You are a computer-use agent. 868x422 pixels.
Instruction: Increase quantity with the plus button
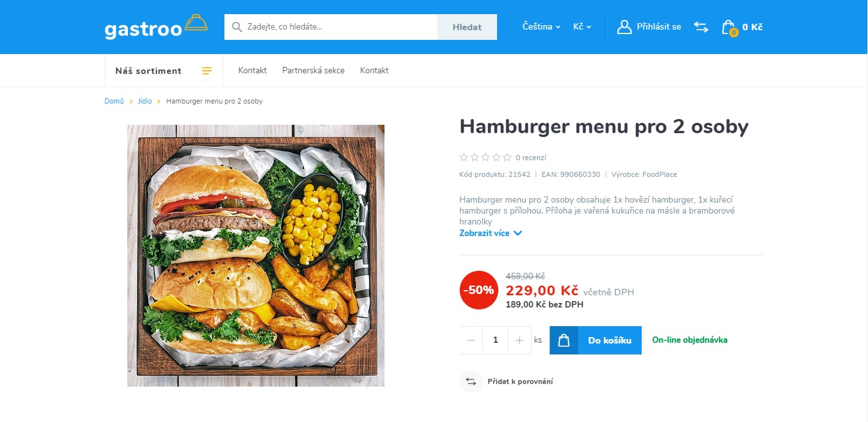(x=520, y=340)
